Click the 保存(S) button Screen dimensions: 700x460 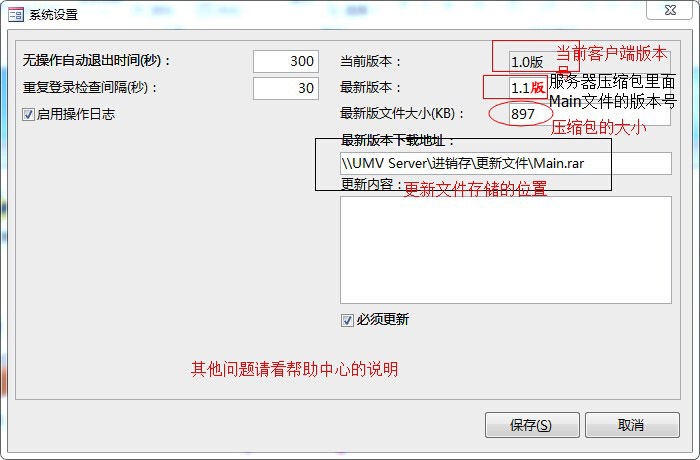(532, 425)
